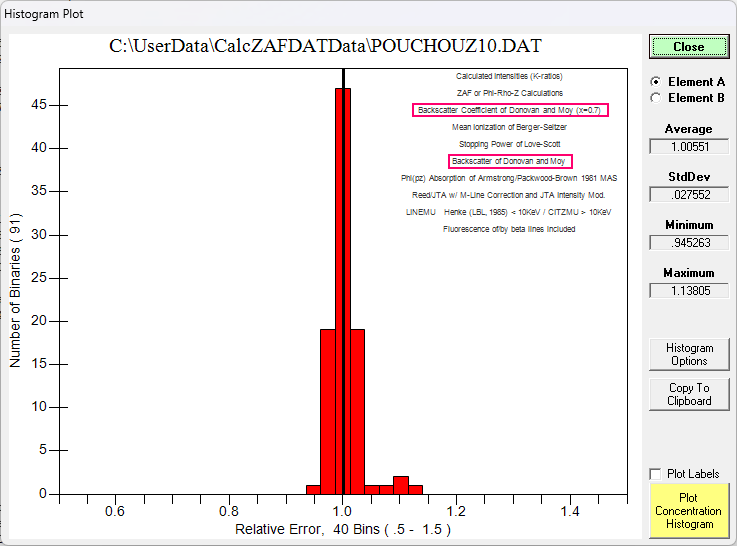Click the 'Relative Error, 40 Bins' x-axis label
This screenshot has height=546, width=737.
[x=342, y=528]
